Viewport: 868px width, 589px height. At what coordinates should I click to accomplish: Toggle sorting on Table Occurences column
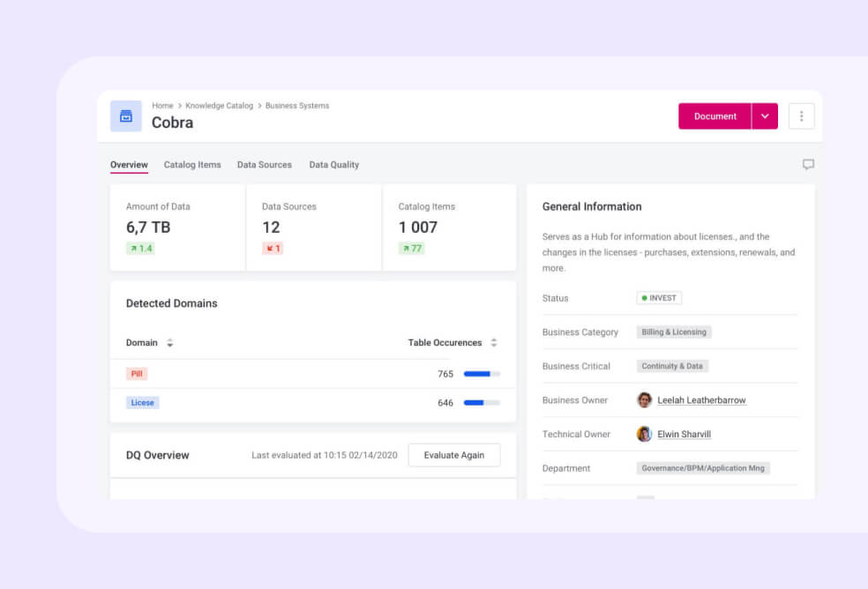pos(493,343)
